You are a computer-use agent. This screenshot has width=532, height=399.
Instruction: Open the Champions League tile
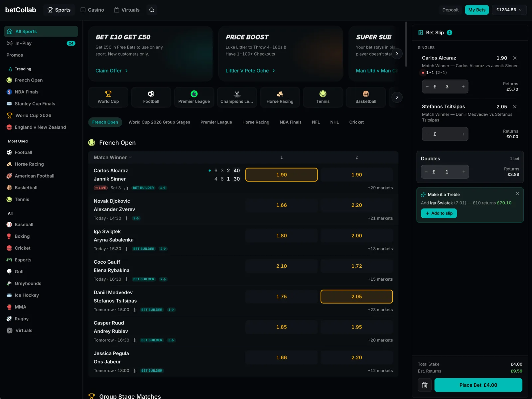coord(237,97)
